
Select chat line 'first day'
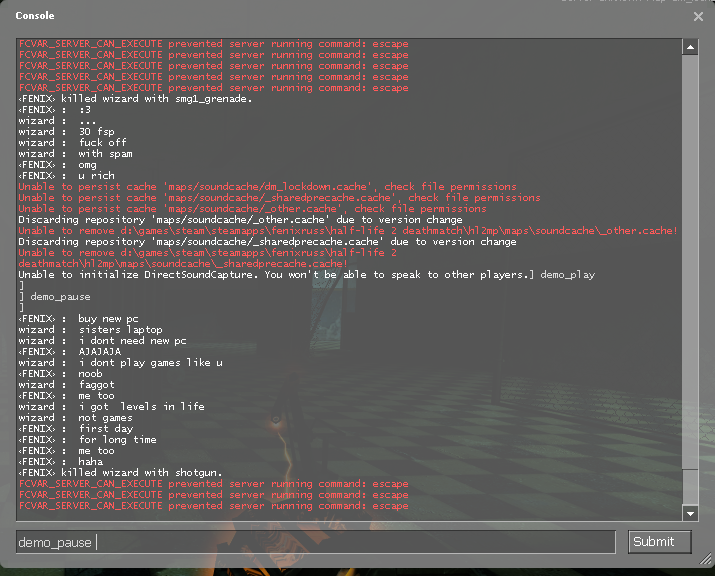(x=76, y=429)
